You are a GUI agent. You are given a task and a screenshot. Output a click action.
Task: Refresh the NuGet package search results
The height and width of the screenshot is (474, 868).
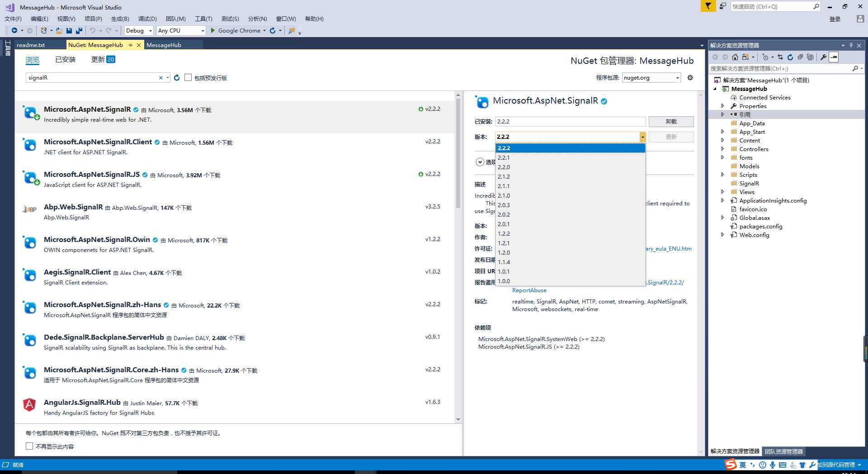click(177, 78)
